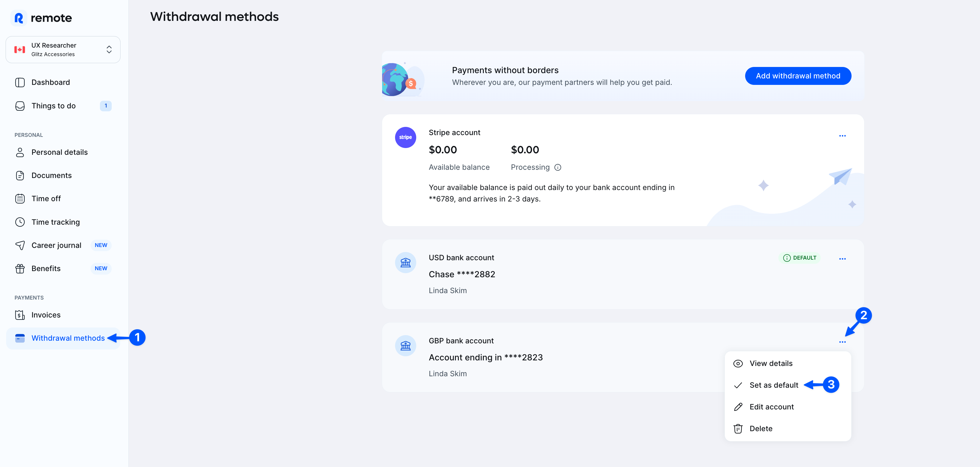Click the Documents file icon
The image size is (980, 467).
(20, 175)
